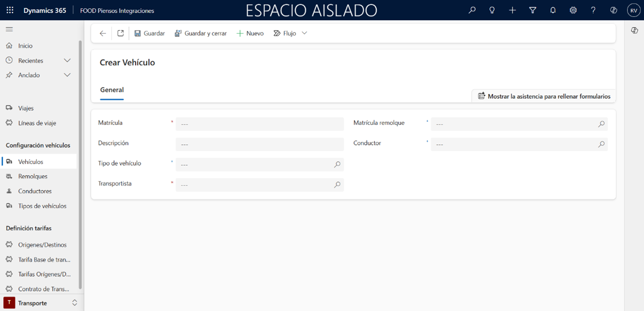Navigate to Remolques in the sidebar
This screenshot has width=644, height=311.
tap(33, 176)
